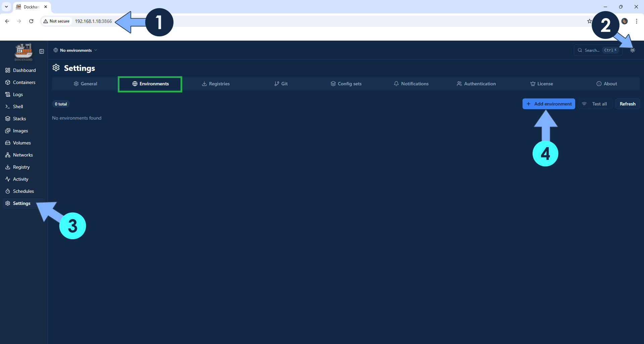Check recent Activity
This screenshot has height=344, width=644.
click(20, 179)
